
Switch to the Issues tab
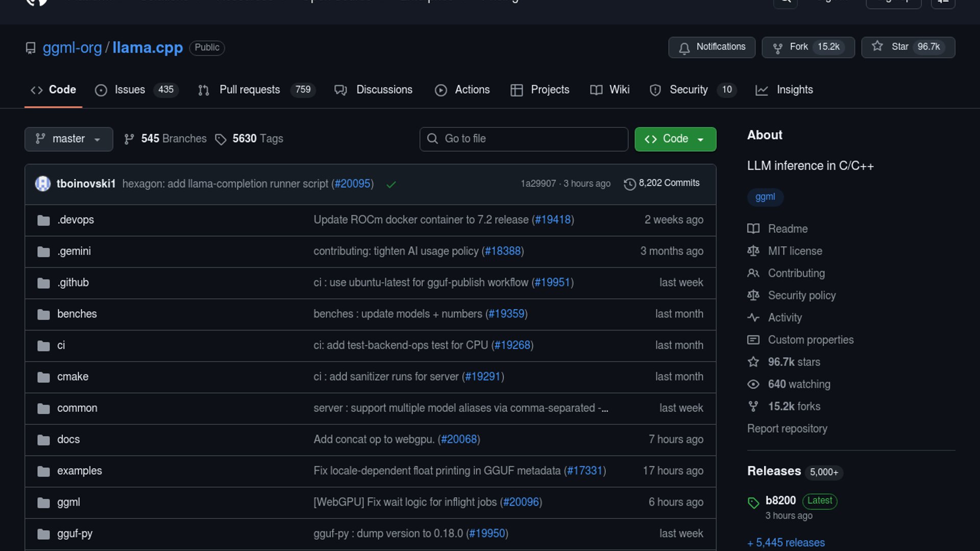[130, 90]
